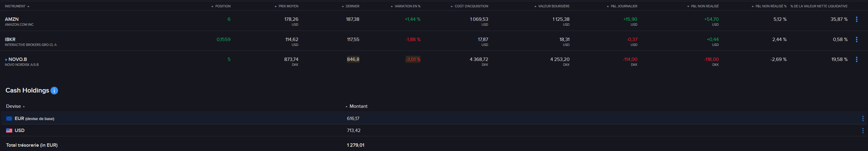Open the EUR cash row options menu
The width and height of the screenshot is (868, 151).
(x=862, y=119)
